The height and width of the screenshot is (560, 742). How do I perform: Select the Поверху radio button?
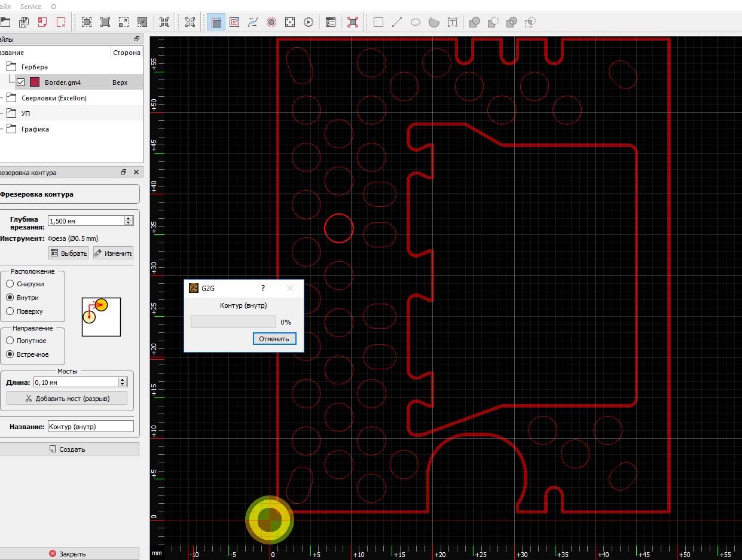[10, 311]
